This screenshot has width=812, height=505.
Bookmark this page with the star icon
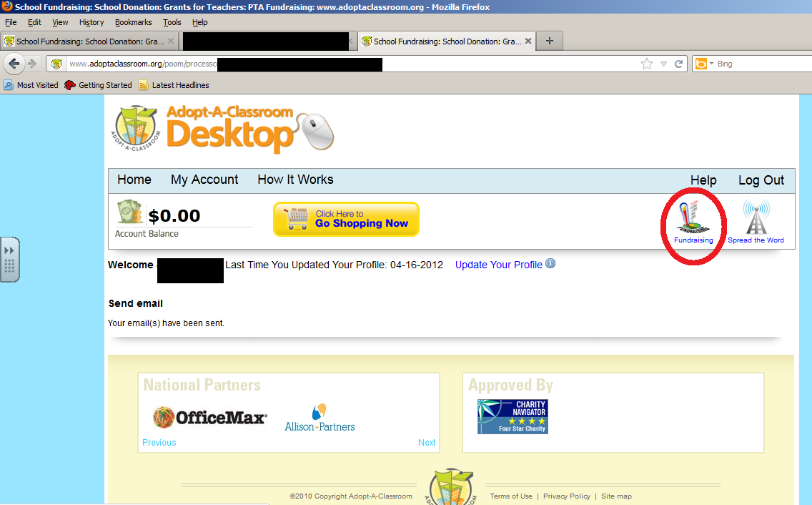(x=647, y=64)
